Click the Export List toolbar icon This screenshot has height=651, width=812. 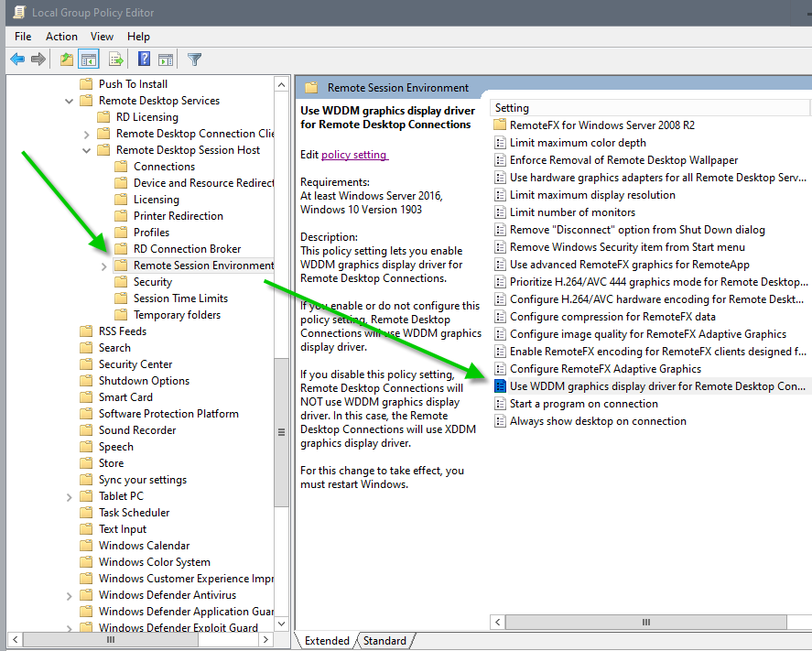pos(116,59)
